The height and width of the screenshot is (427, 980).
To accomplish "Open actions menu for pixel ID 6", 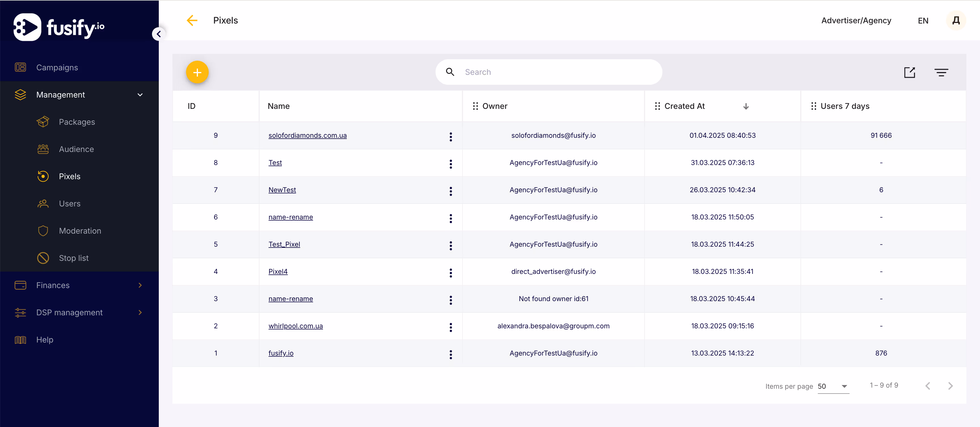I will (x=451, y=219).
